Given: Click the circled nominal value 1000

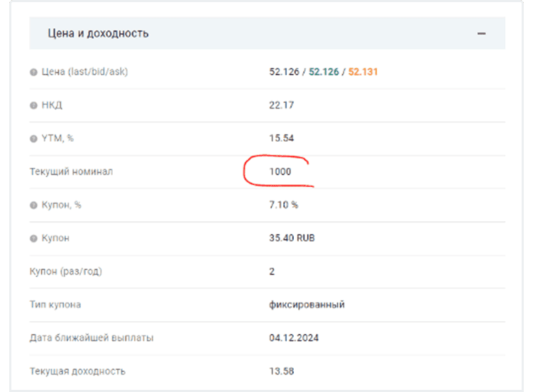Looking at the screenshot, I should pos(280,172).
